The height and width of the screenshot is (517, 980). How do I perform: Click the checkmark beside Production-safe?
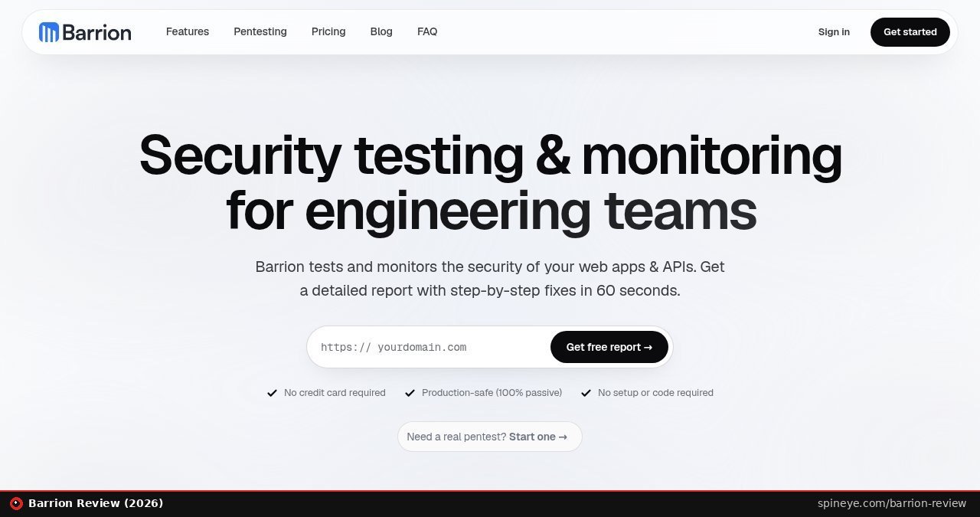410,393
